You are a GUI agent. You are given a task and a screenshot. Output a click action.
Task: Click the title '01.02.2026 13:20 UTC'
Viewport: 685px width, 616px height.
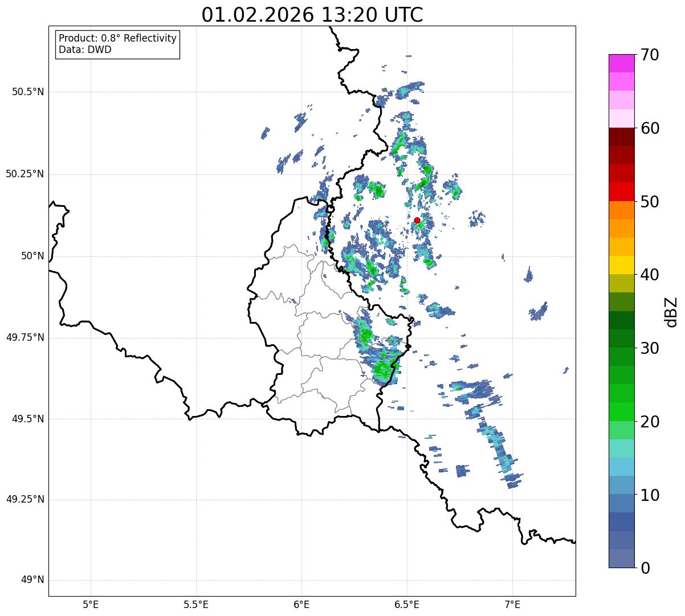312,14
